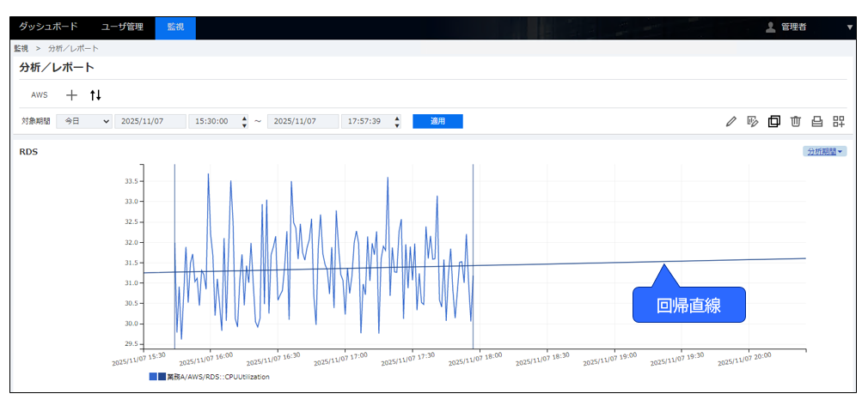Click the trash can delete icon
This screenshot has height=406, width=868.
tap(796, 122)
